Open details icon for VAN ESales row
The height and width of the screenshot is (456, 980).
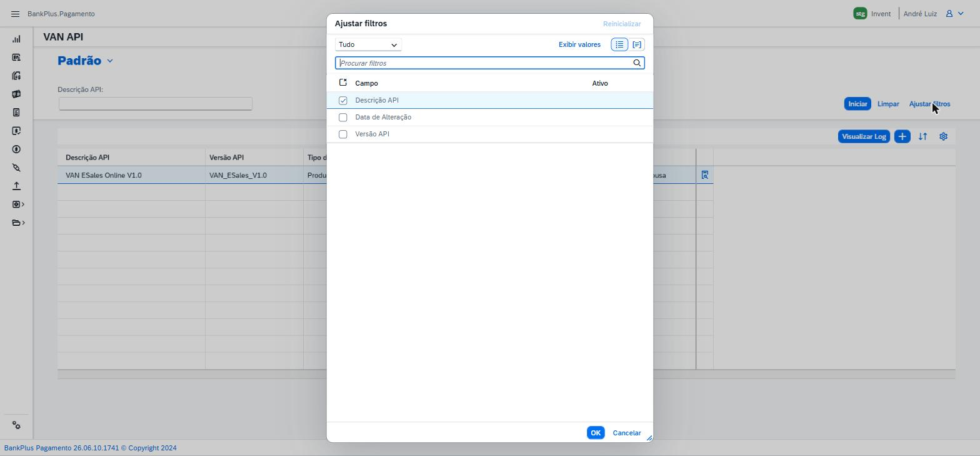704,175
